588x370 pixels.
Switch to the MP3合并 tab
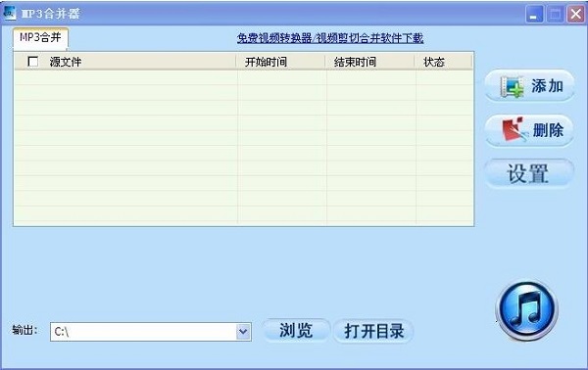click(40, 37)
